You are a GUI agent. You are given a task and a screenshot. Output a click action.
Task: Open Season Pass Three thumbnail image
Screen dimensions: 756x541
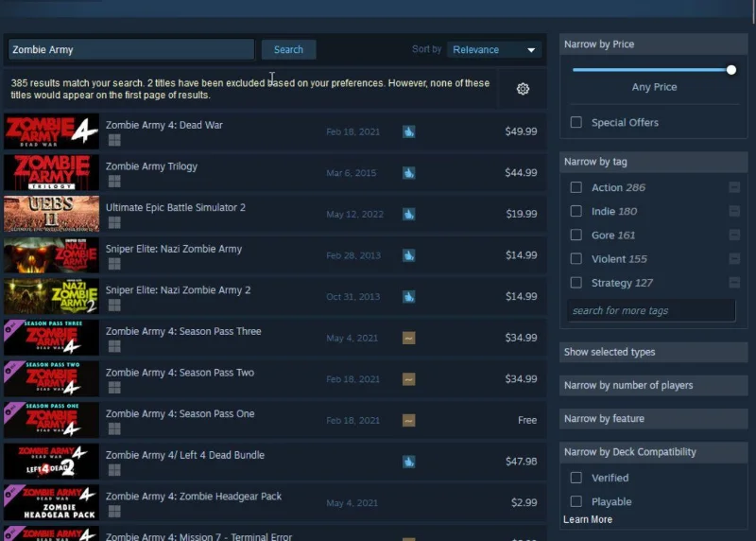tap(51, 338)
